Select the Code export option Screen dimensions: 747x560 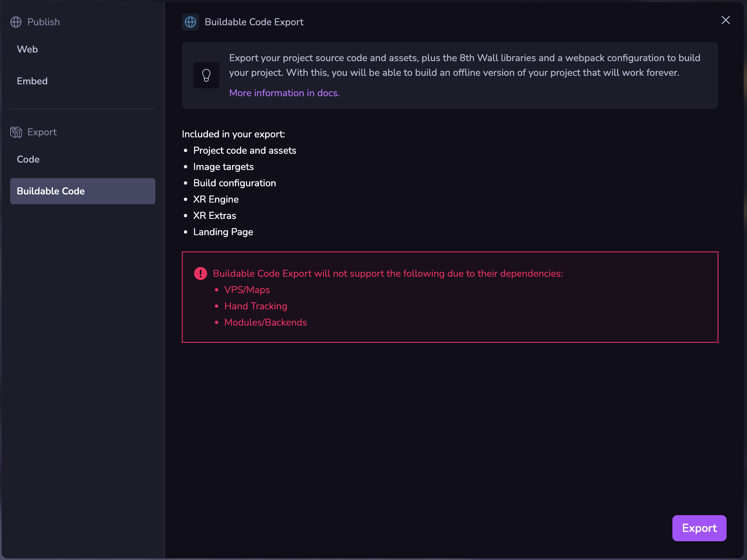click(28, 159)
